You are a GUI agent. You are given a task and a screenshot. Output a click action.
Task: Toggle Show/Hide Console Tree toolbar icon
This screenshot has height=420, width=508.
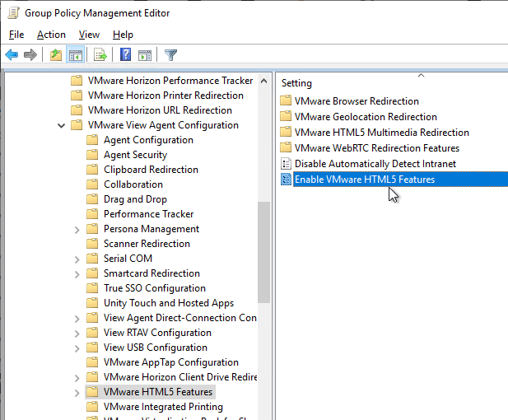pyautogui.click(x=76, y=55)
